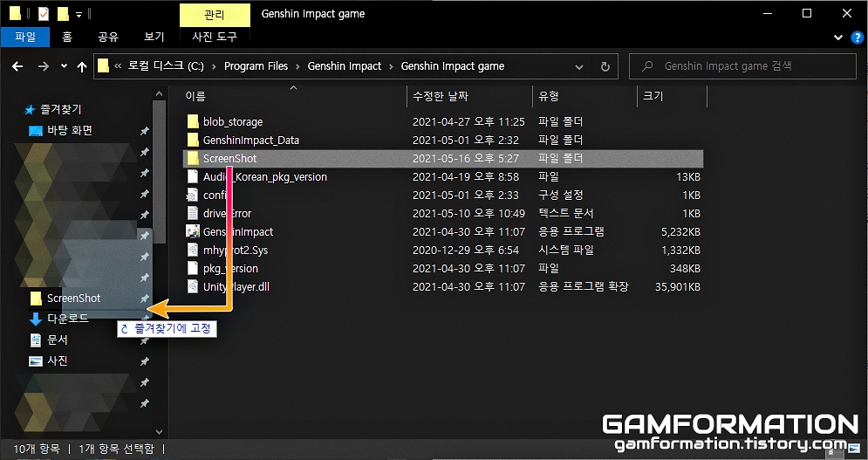Click pin icon next to 사진
This screenshot has width=868, height=460.
pyautogui.click(x=145, y=361)
